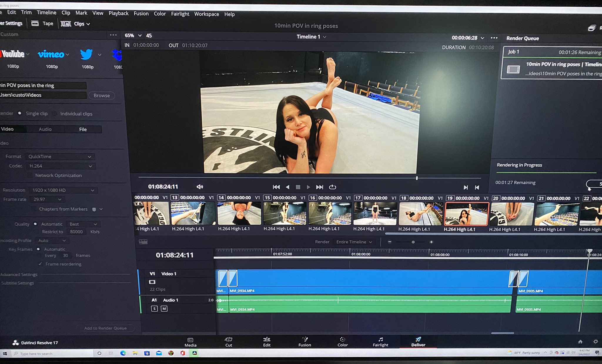Open the Color page
The height and width of the screenshot is (364, 602).
point(342,342)
